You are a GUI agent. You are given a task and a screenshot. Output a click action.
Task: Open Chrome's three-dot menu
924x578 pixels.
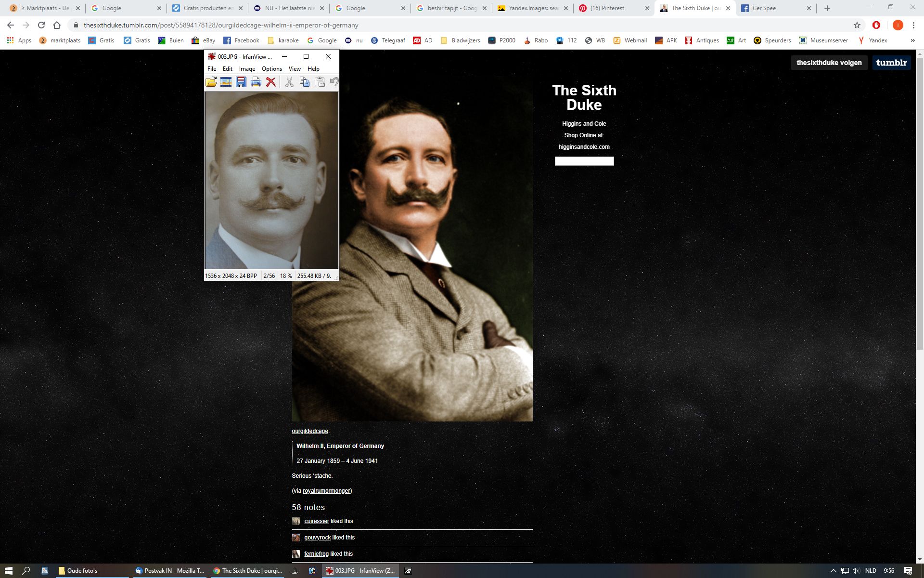click(913, 25)
